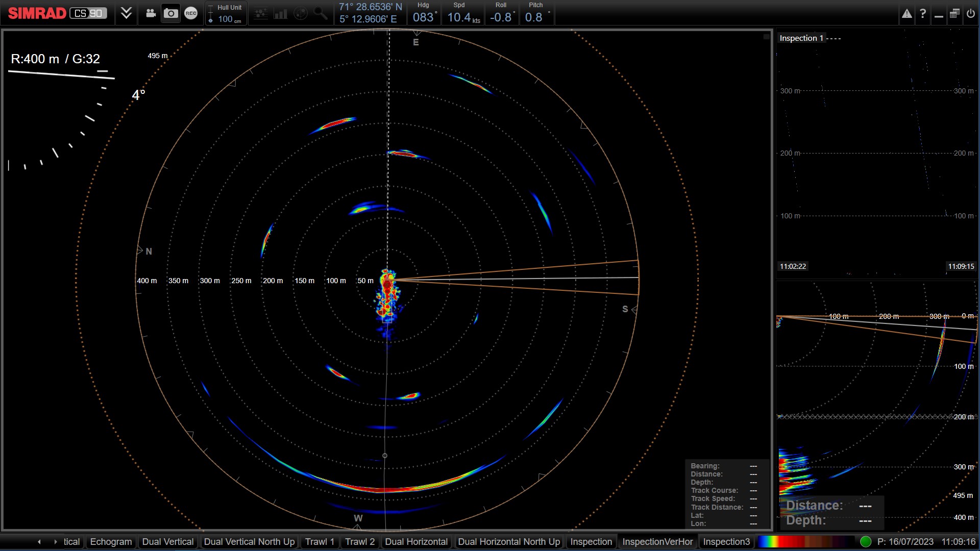Click the R:400 m range readout
Viewport: 980px width, 551px height.
pyautogui.click(x=35, y=59)
